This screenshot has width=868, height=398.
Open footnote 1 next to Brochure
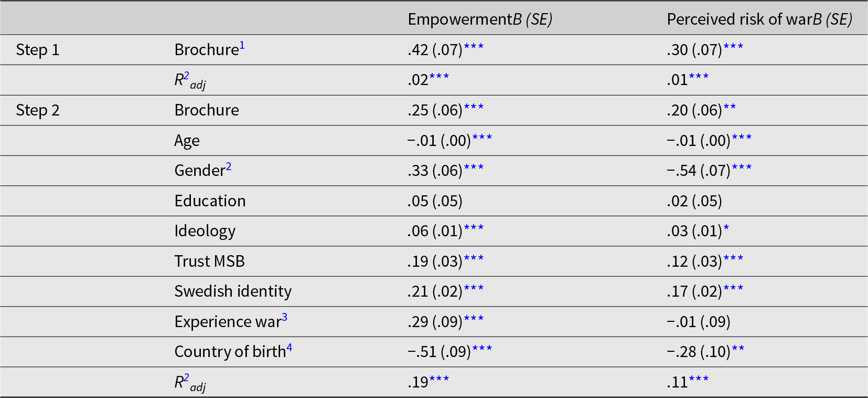[242, 46]
